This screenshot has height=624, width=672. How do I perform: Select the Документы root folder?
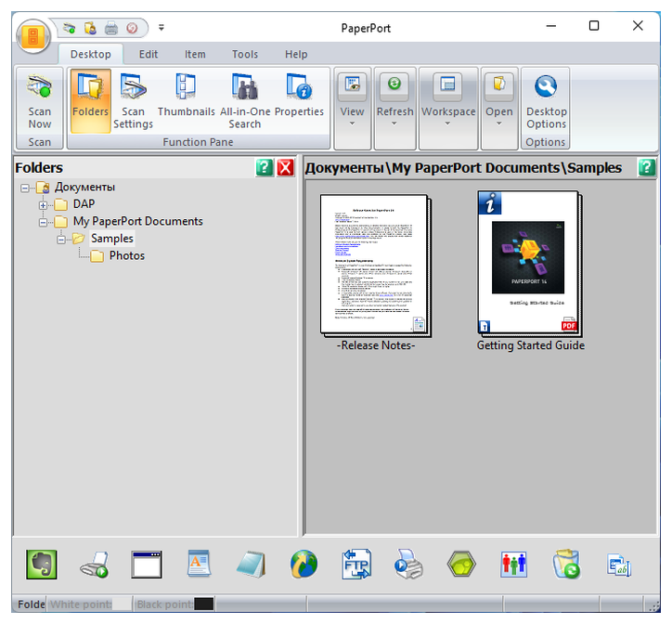(x=84, y=188)
